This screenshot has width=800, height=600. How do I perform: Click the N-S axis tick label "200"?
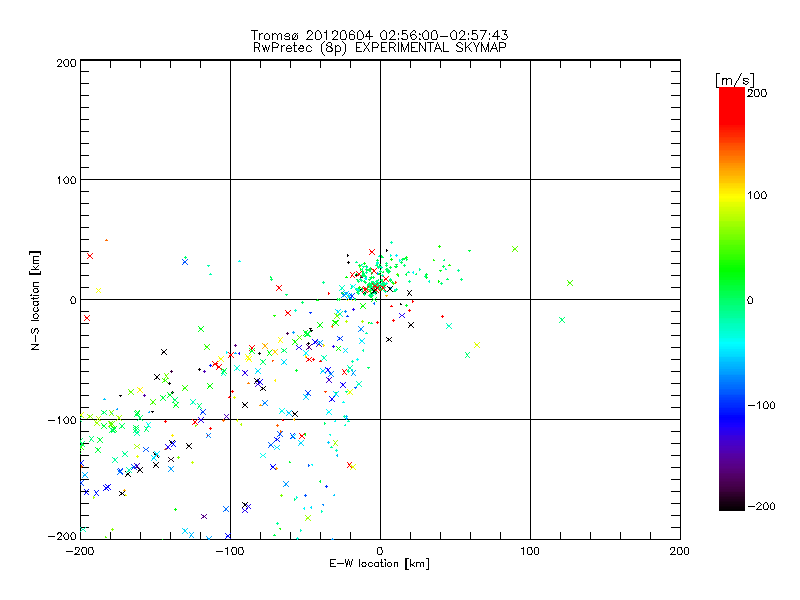point(66,63)
